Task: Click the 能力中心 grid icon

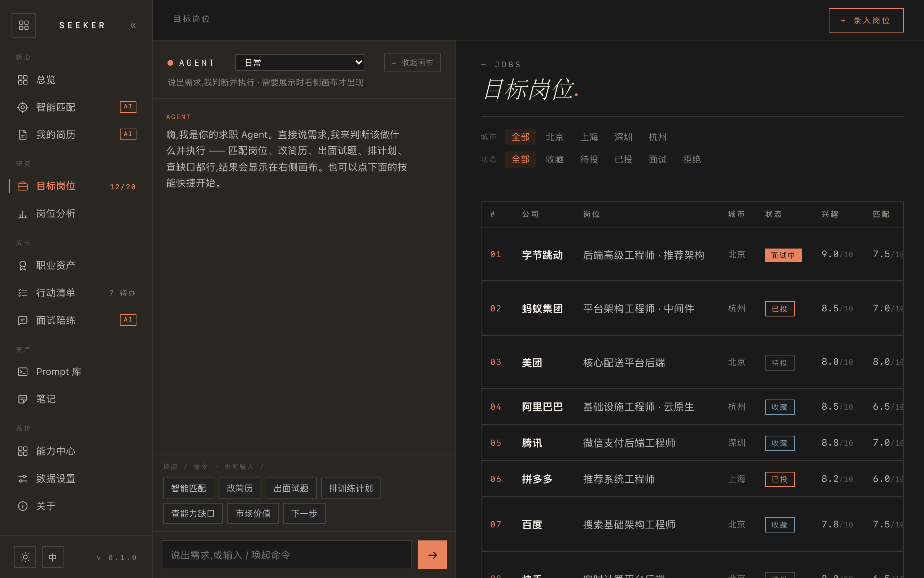Action: 22,452
